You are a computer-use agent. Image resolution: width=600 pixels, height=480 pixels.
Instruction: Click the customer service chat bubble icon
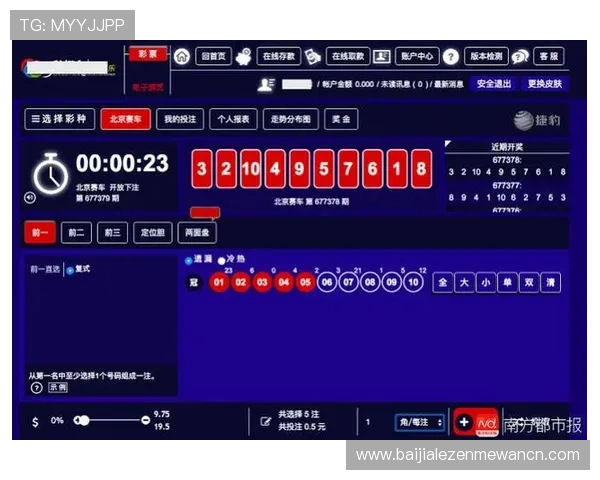520,56
